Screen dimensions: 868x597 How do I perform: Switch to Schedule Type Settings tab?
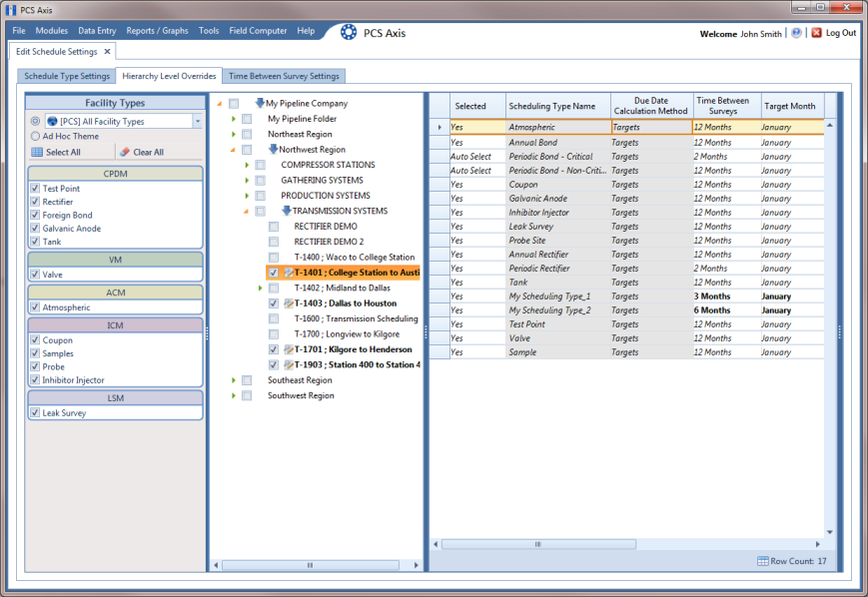pos(67,76)
